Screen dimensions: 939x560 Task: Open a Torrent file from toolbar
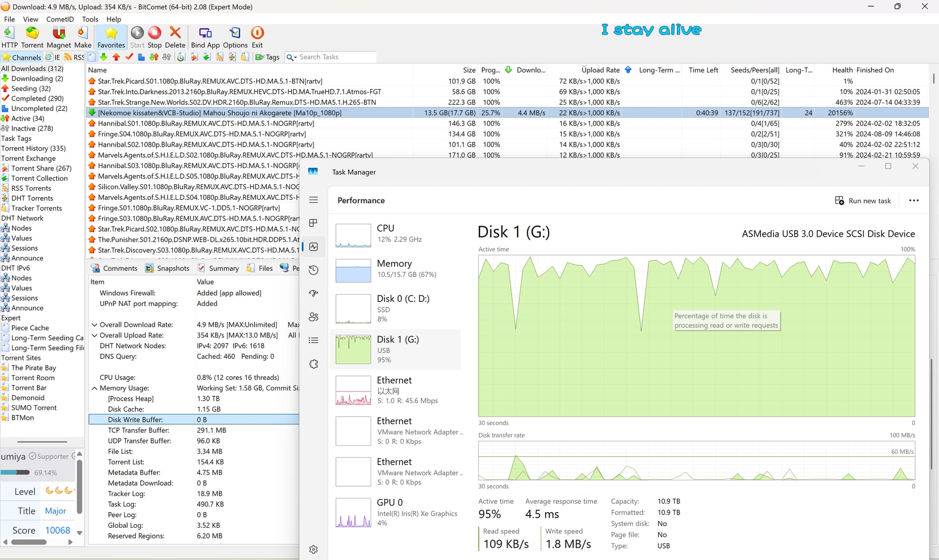(x=32, y=37)
